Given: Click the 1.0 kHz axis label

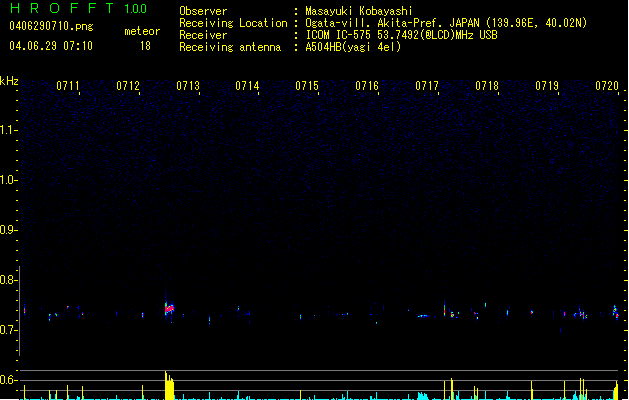Looking at the screenshot, I should [x=8, y=180].
